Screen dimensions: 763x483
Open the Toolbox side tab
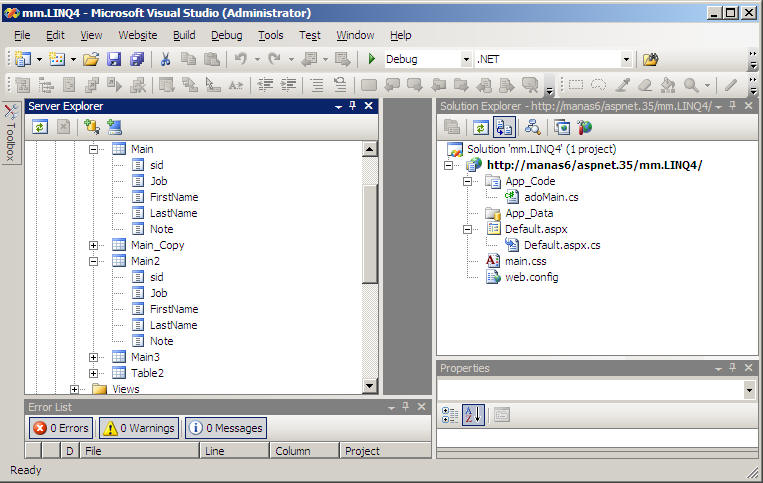(11, 133)
